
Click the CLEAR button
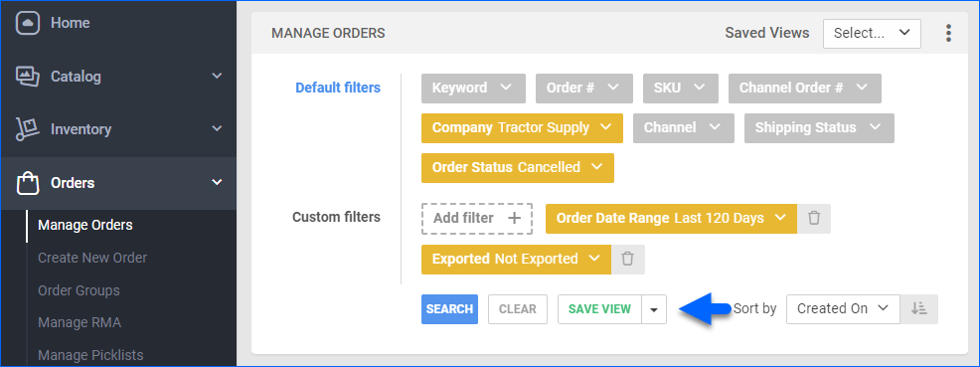click(x=518, y=309)
